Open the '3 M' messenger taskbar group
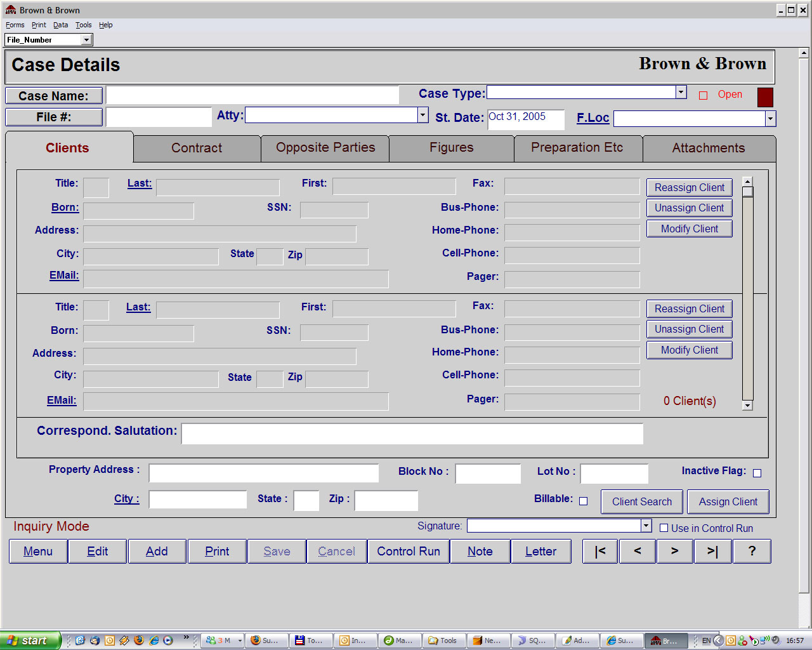Image resolution: width=812 pixels, height=650 pixels. pos(223,640)
